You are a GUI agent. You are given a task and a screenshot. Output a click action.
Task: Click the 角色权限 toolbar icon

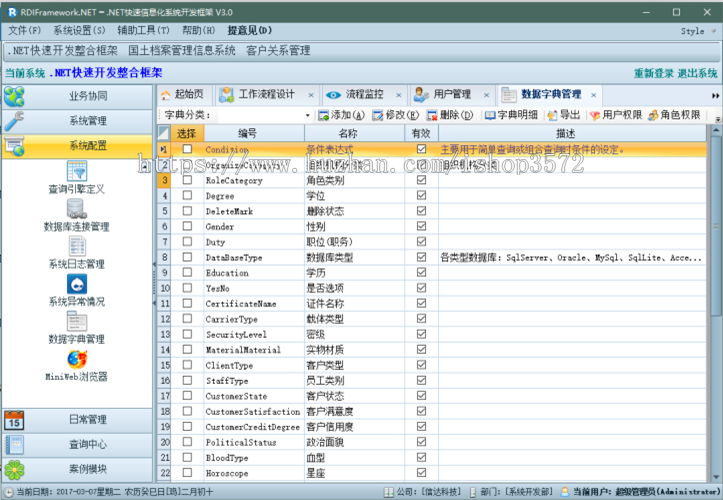[x=653, y=115]
